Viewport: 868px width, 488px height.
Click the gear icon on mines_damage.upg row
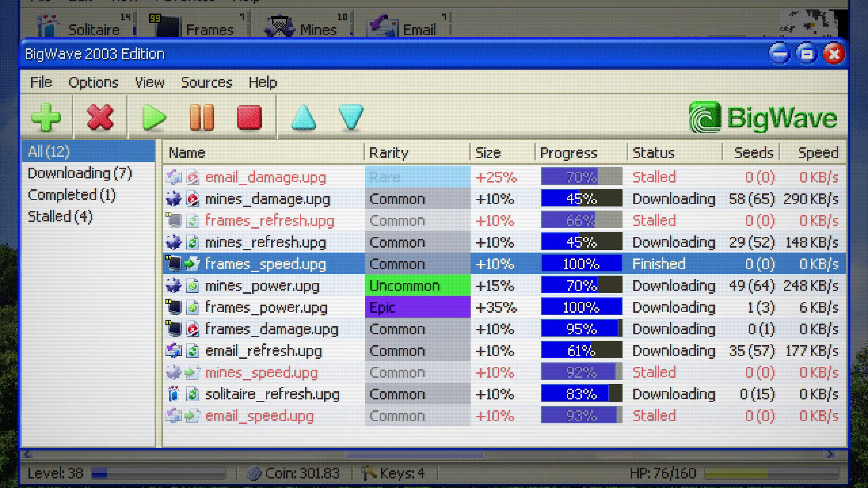(x=174, y=199)
